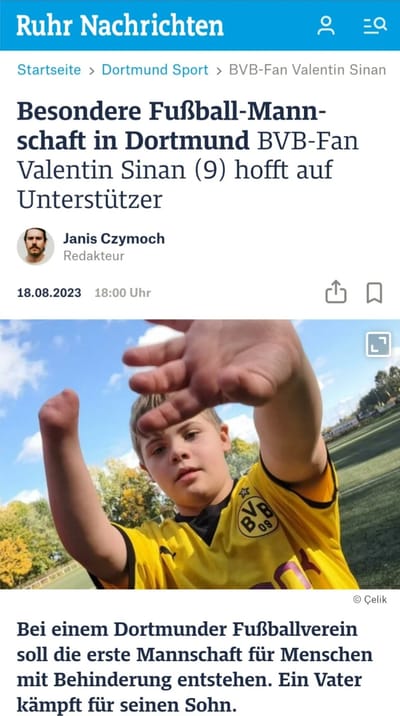Image resolution: width=400 pixels, height=716 pixels.
Task: Go to the Startseite breadcrumb
Action: coord(49,70)
